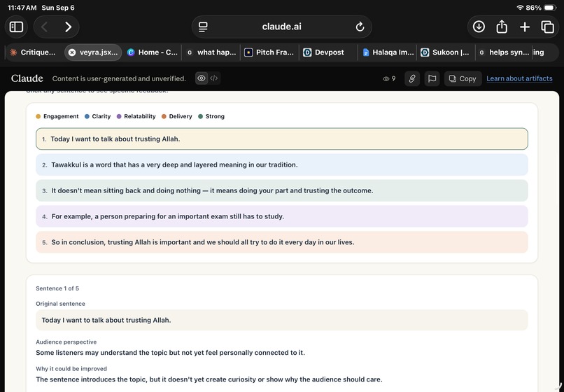The height and width of the screenshot is (392, 564).
Task: Click the Strong legend dot
Action: tap(200, 116)
